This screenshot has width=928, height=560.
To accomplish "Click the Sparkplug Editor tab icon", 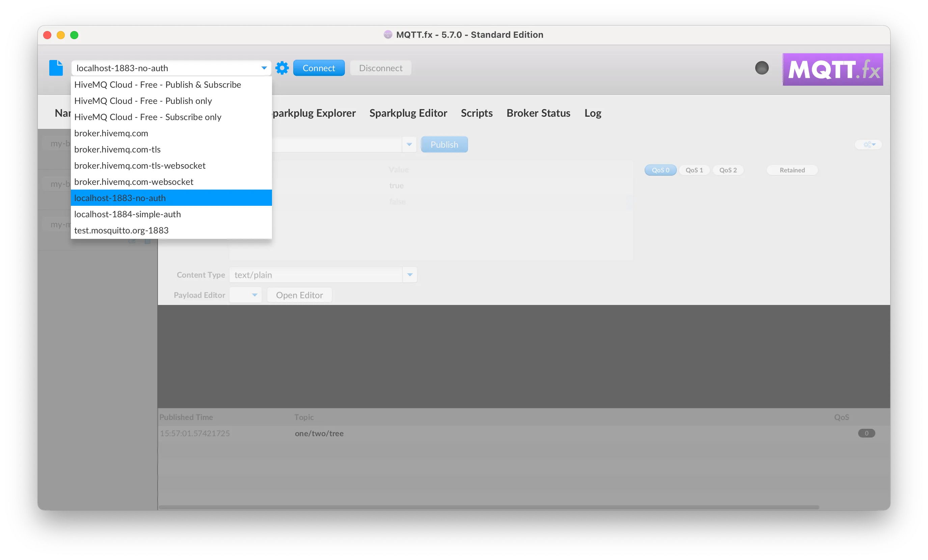I will [x=408, y=113].
